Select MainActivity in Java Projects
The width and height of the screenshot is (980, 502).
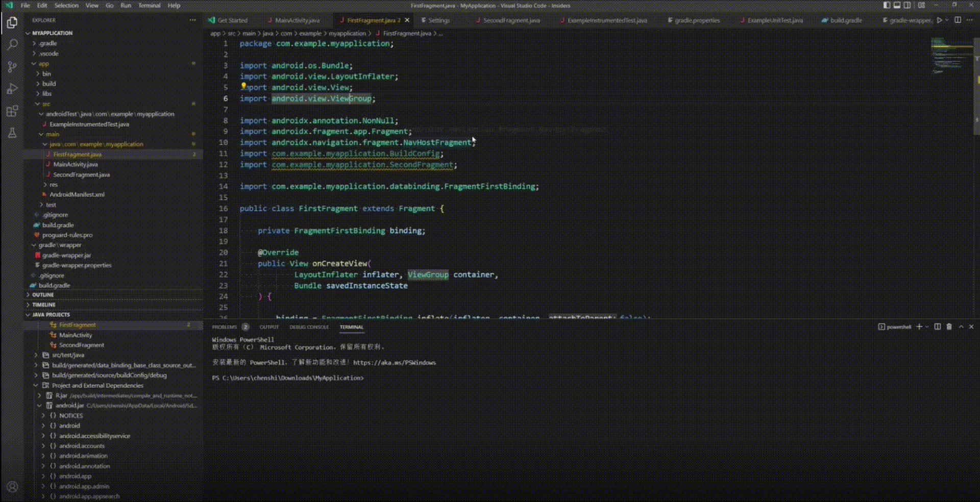point(76,335)
